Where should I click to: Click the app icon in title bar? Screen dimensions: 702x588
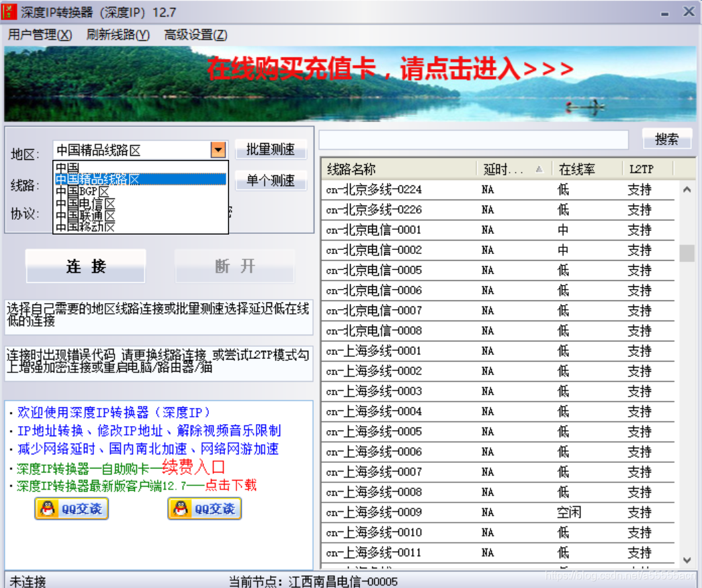(9, 11)
